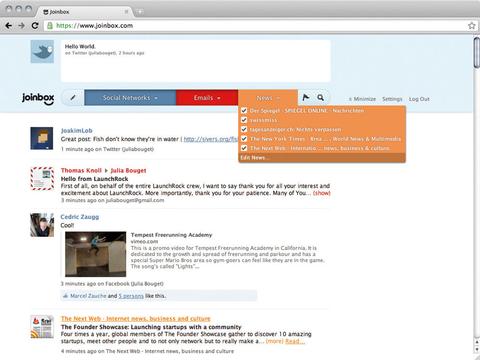Click Marcel Zauche in likes
Viewport: 480px width, 360px height.
(x=88, y=296)
